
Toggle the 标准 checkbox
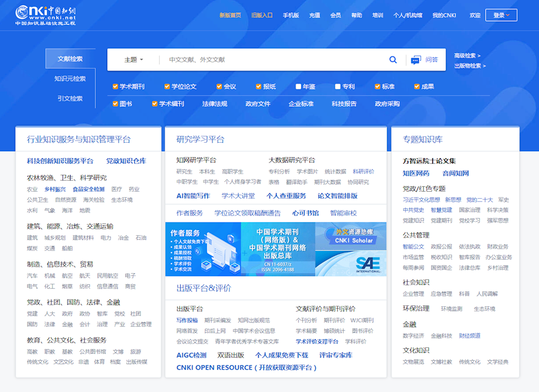pyautogui.click(x=377, y=87)
